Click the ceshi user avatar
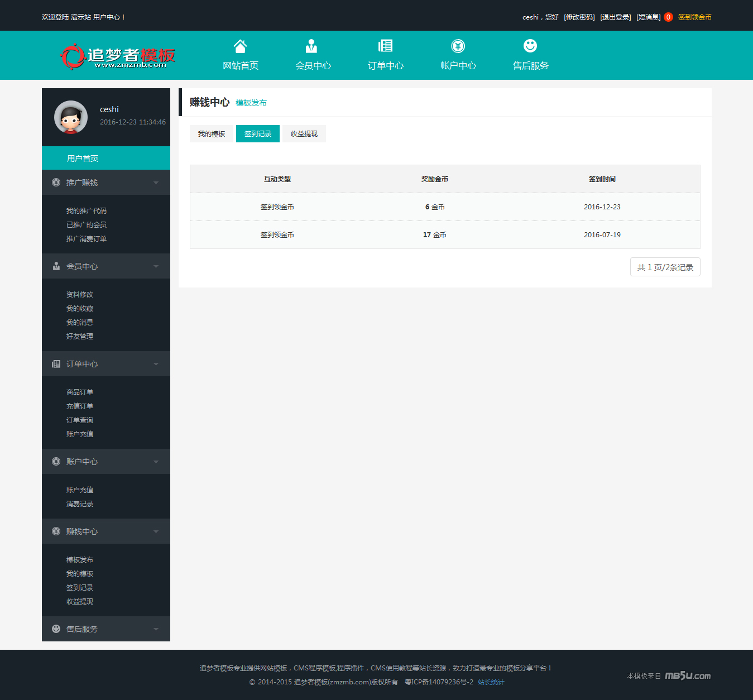Image resolution: width=753 pixels, height=700 pixels. [x=71, y=117]
